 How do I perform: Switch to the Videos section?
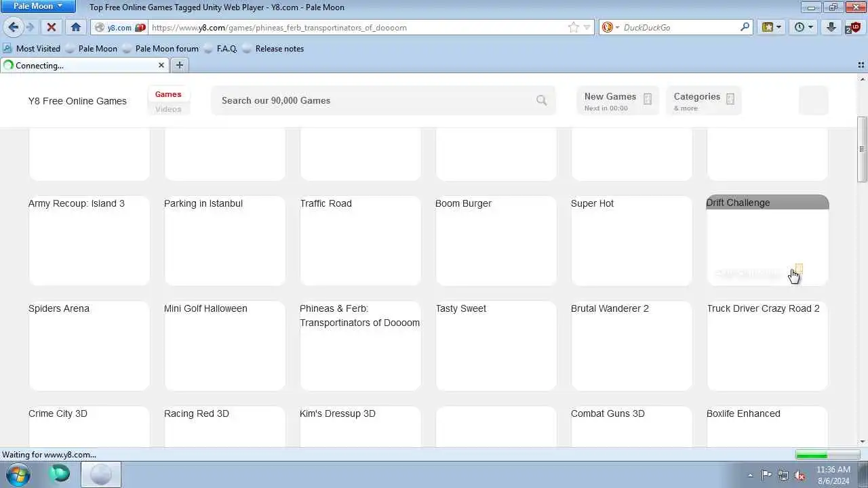coord(168,109)
